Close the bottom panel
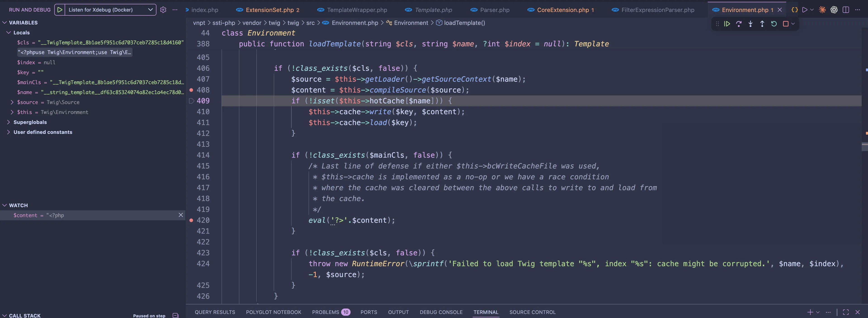The width and height of the screenshot is (868, 318). point(858,312)
